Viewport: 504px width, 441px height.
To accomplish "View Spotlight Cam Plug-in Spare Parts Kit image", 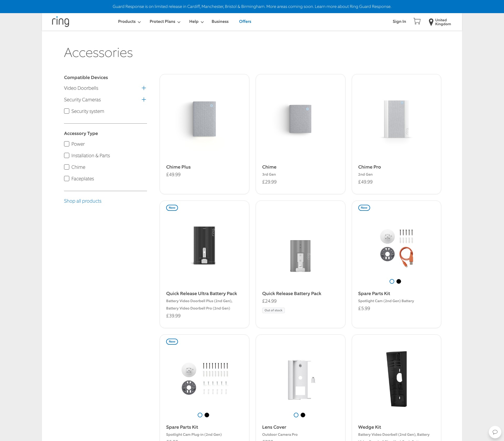I will (x=204, y=379).
